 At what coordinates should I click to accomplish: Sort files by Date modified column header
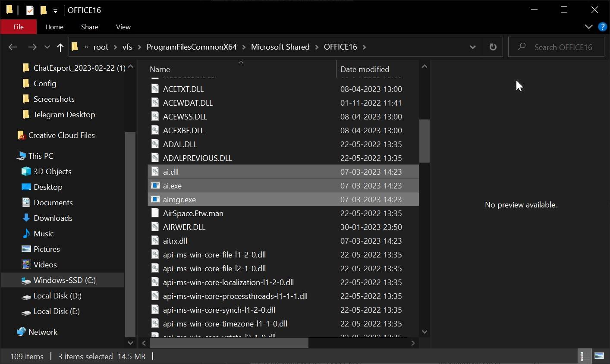click(365, 69)
